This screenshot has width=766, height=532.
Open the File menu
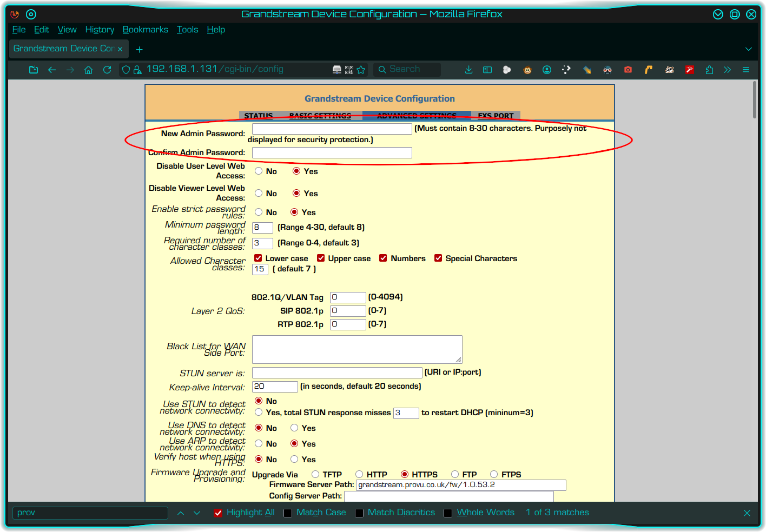pos(19,30)
